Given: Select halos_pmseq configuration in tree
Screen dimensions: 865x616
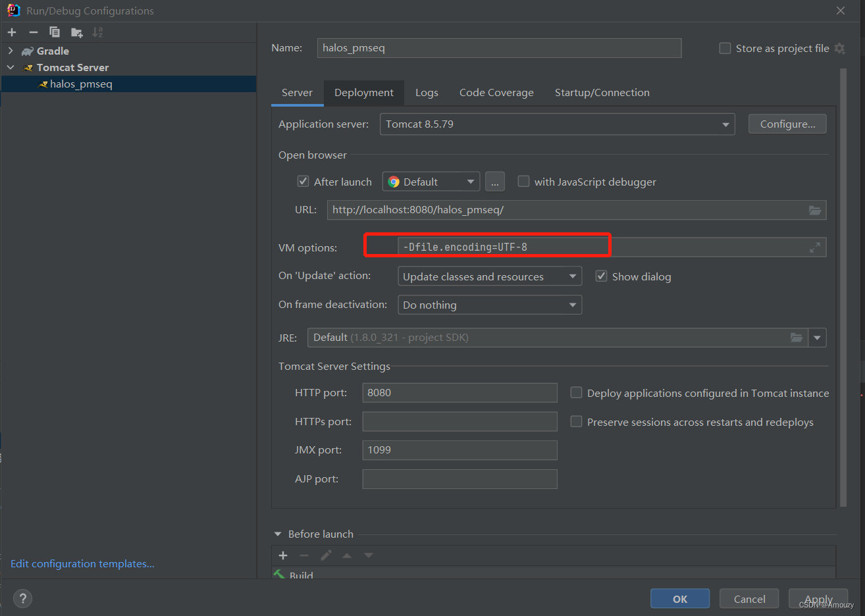Looking at the screenshot, I should coord(128,84).
